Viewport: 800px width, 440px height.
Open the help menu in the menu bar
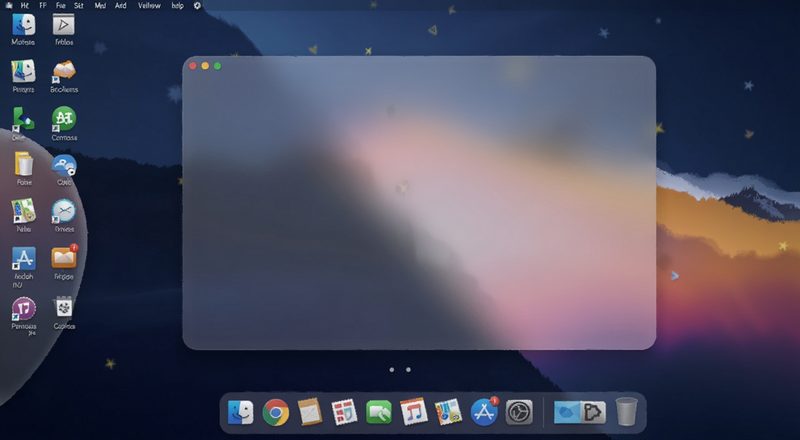177,6
